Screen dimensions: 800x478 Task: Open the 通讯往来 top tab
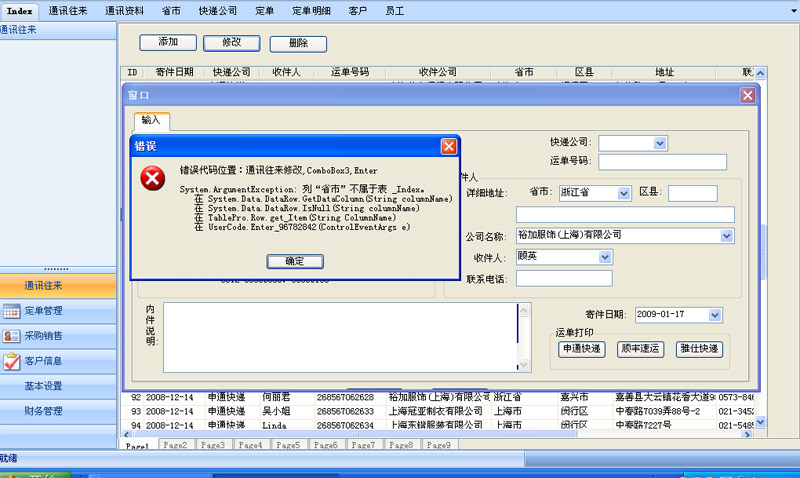click(x=68, y=11)
